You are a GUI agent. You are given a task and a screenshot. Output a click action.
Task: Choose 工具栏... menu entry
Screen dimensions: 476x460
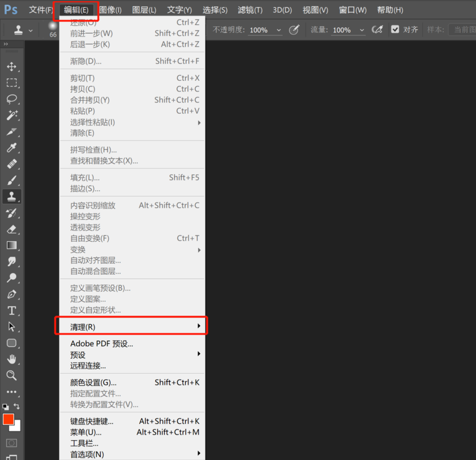pos(132,443)
